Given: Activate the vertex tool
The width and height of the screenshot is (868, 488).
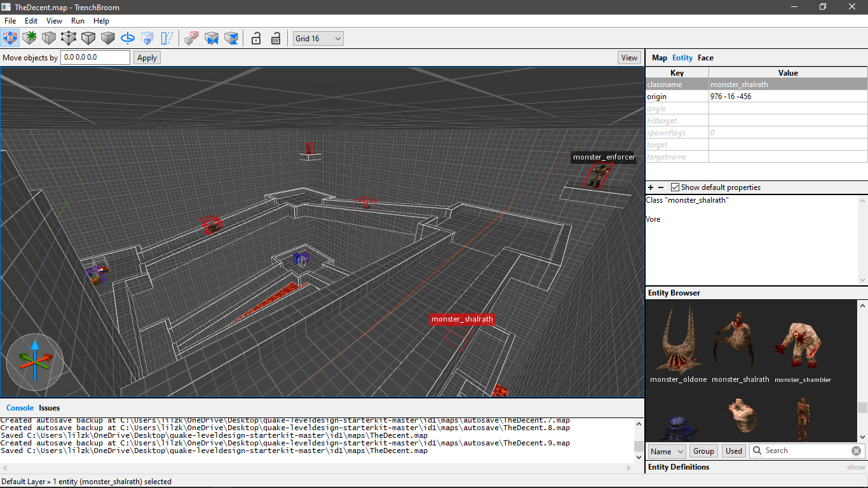Looking at the screenshot, I should click(69, 38).
